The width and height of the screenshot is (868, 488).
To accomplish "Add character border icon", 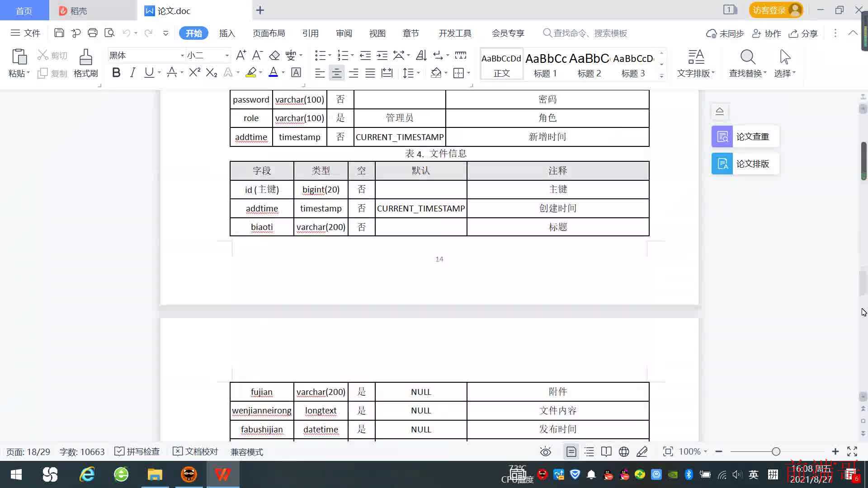I will (296, 72).
